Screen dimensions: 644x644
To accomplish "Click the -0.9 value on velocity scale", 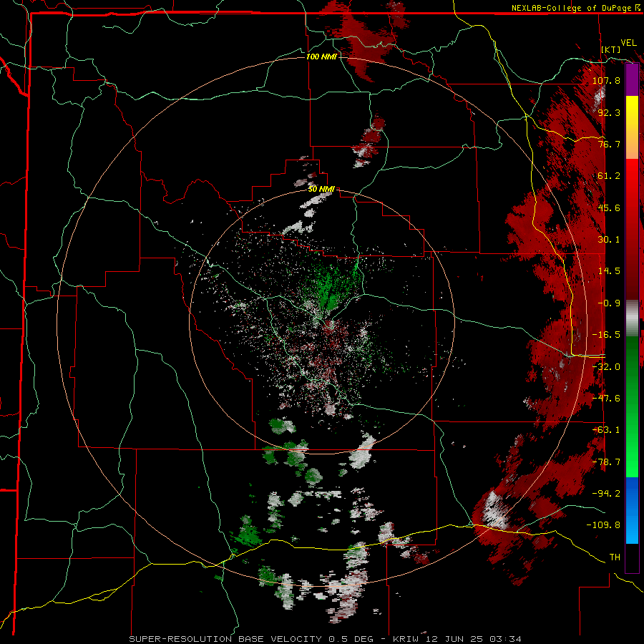I will click(609, 303).
